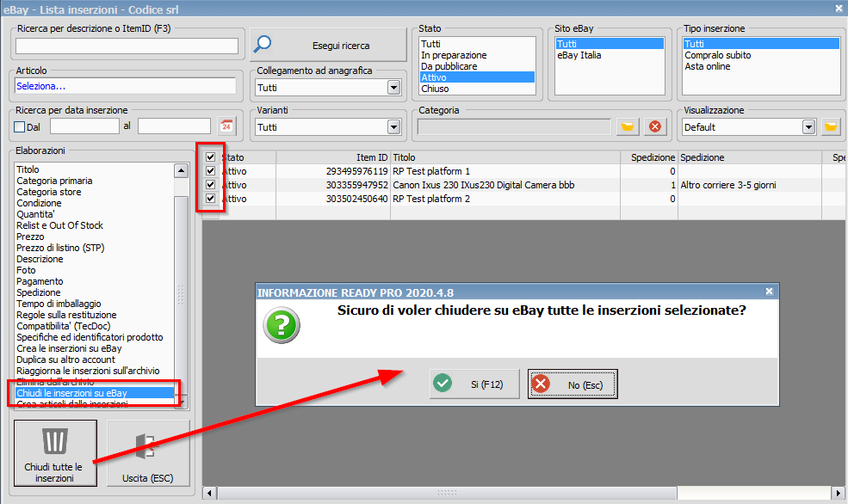This screenshot has width=848, height=504.
Task: Open the category folder browse icon
Action: (628, 126)
